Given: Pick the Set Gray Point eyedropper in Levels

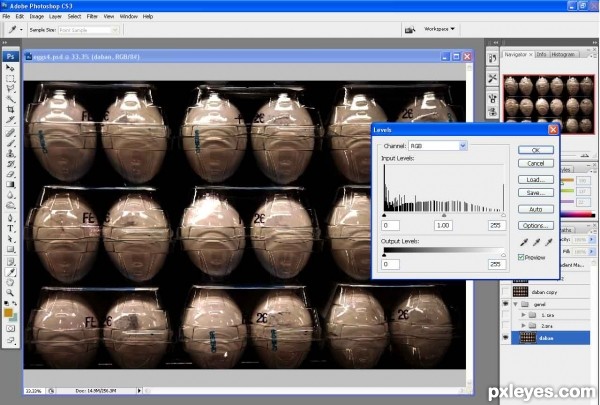Looking at the screenshot, I should 536,242.
